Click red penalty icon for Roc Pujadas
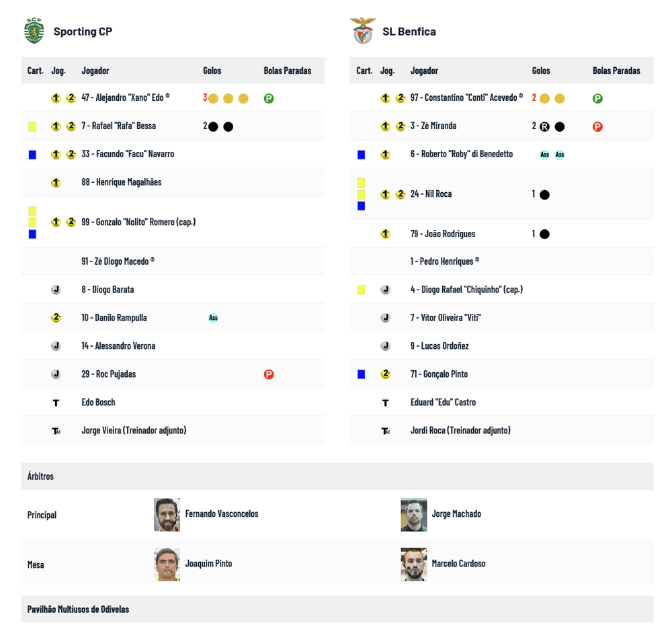The image size is (672, 629). tap(269, 374)
